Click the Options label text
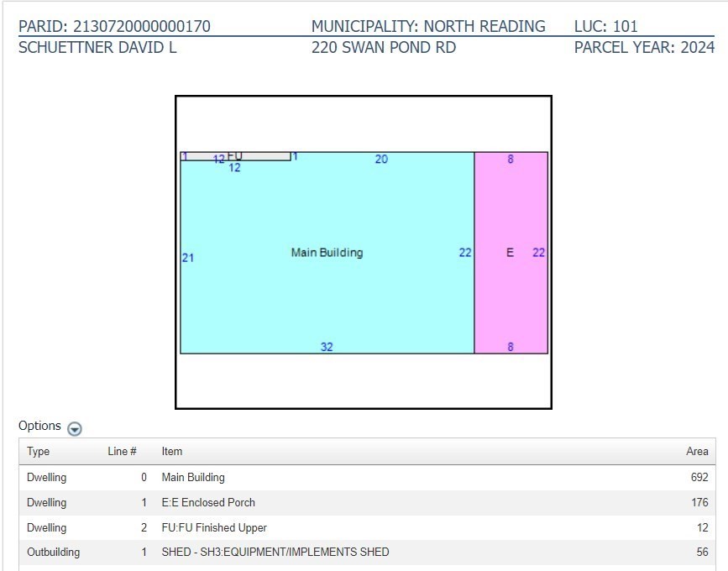728x571 pixels. (x=39, y=426)
